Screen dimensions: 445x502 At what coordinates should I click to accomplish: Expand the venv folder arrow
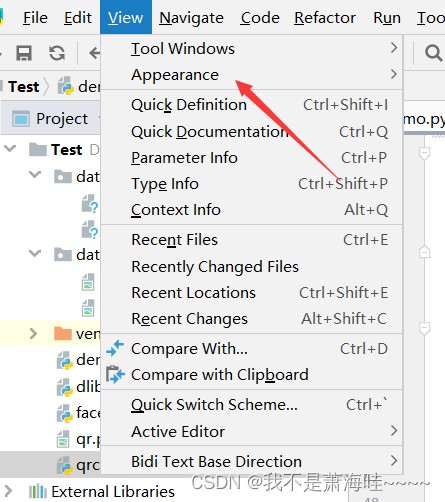click(33, 333)
